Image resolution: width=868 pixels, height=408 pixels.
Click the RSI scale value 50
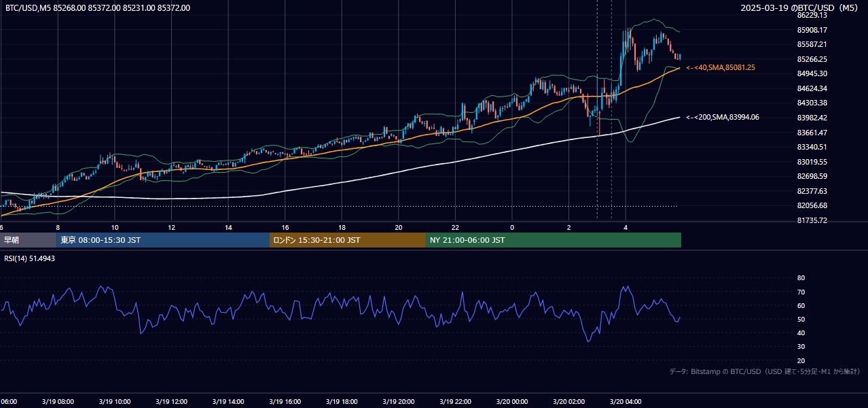tap(801, 319)
